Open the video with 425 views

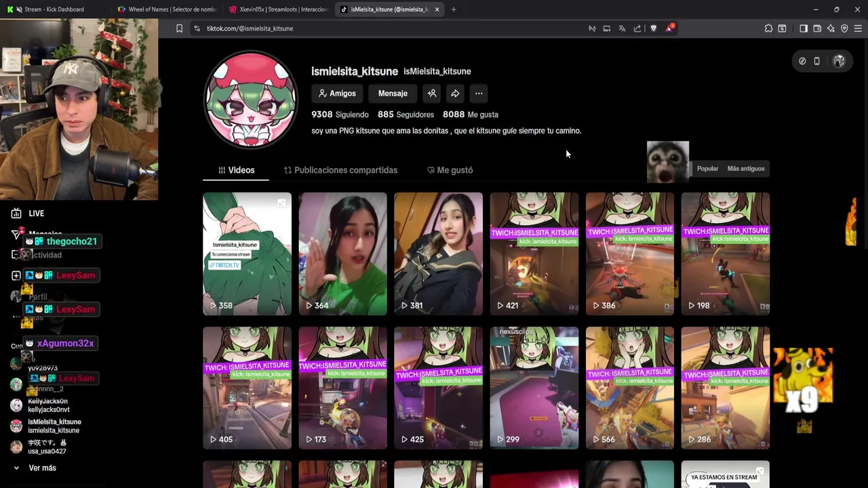point(438,388)
